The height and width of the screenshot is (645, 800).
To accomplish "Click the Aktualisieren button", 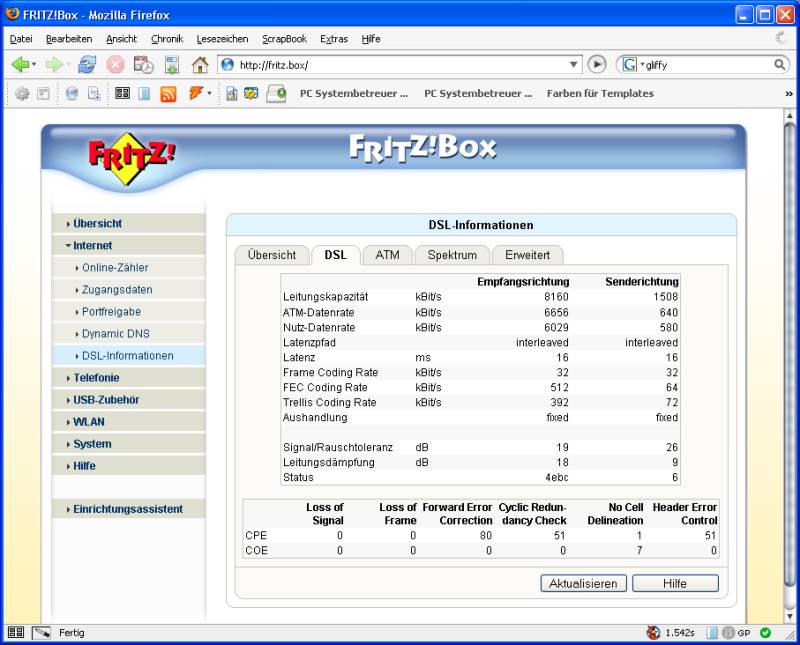I will coord(583,583).
